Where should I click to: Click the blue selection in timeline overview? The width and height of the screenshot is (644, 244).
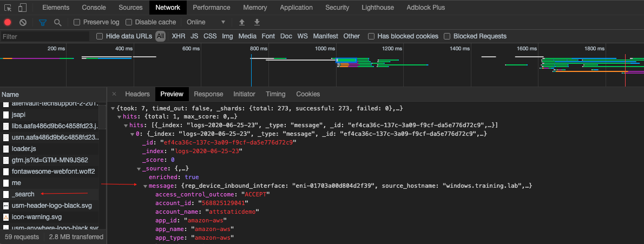pyautogui.click(x=347, y=61)
